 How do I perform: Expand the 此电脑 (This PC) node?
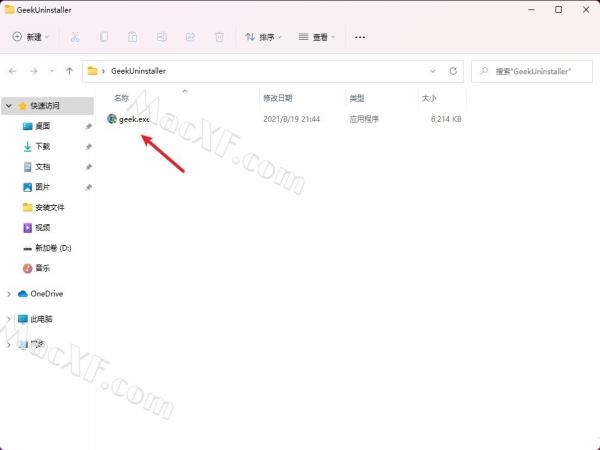pos(9,319)
